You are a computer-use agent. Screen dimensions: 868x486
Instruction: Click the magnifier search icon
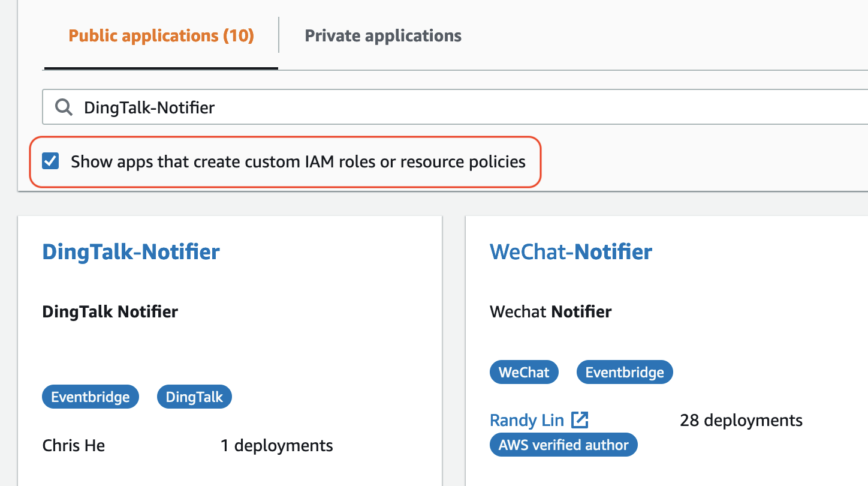tap(63, 107)
